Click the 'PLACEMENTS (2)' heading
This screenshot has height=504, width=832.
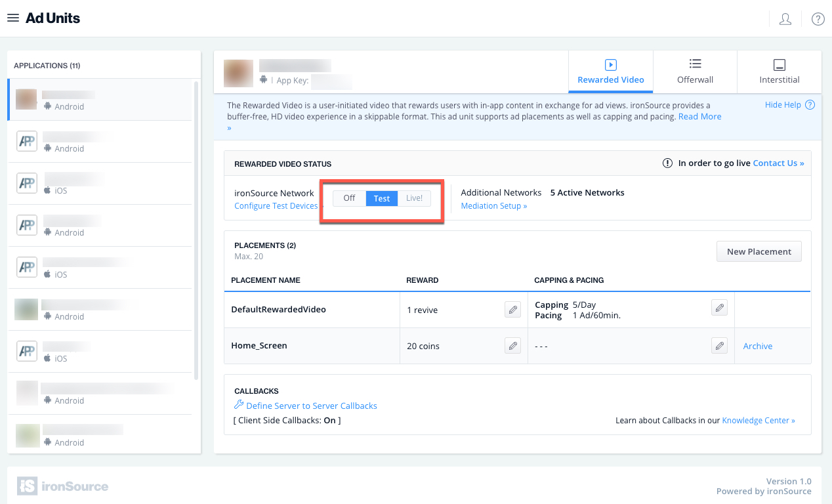coord(265,245)
